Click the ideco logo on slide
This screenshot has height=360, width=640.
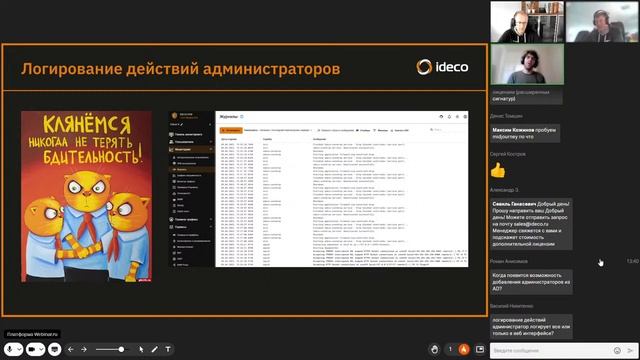442,67
